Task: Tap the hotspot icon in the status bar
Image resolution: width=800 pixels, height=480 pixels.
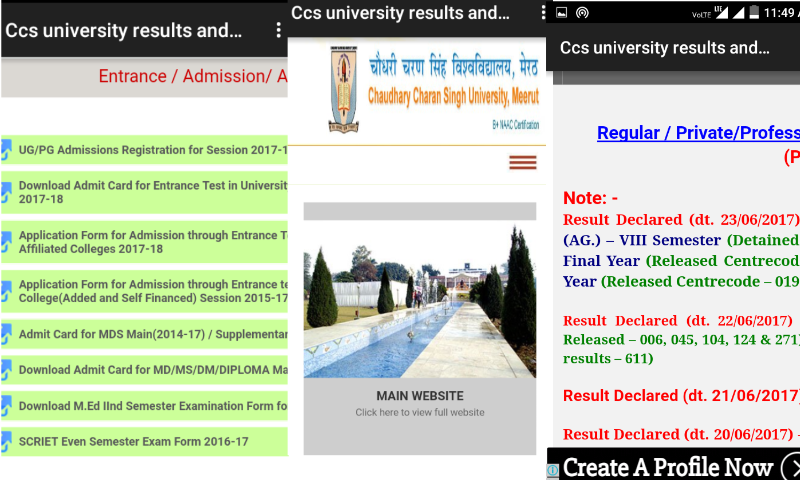Action: pyautogui.click(x=582, y=13)
